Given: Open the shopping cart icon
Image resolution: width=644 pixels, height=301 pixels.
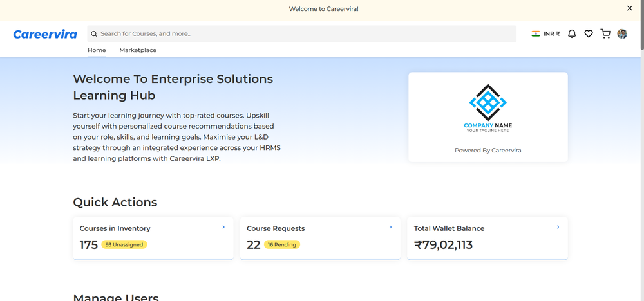Looking at the screenshot, I should (605, 33).
